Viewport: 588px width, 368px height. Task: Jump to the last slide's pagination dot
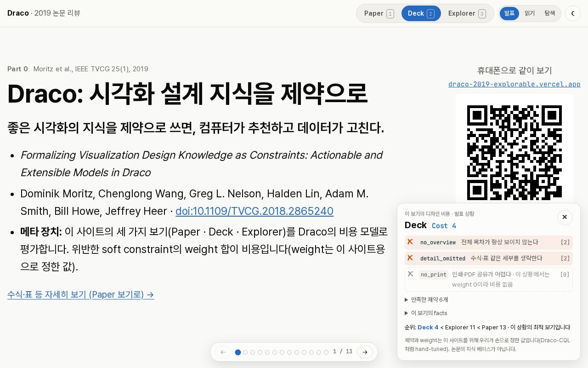coord(326,352)
